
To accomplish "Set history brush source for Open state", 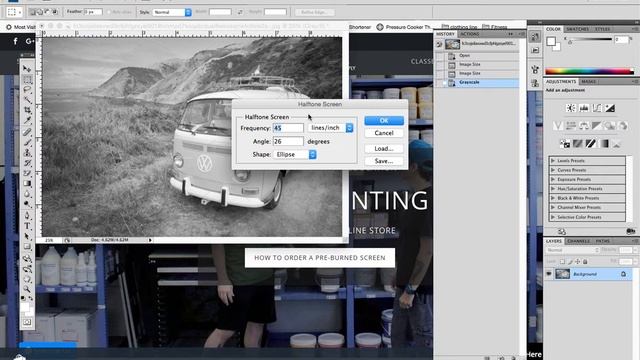I will [x=440, y=56].
